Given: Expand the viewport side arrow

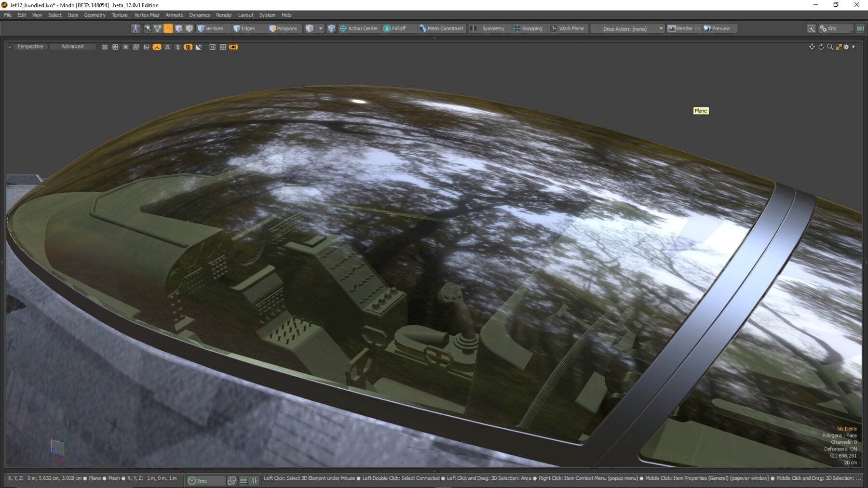Looking at the screenshot, I should tap(854, 47).
